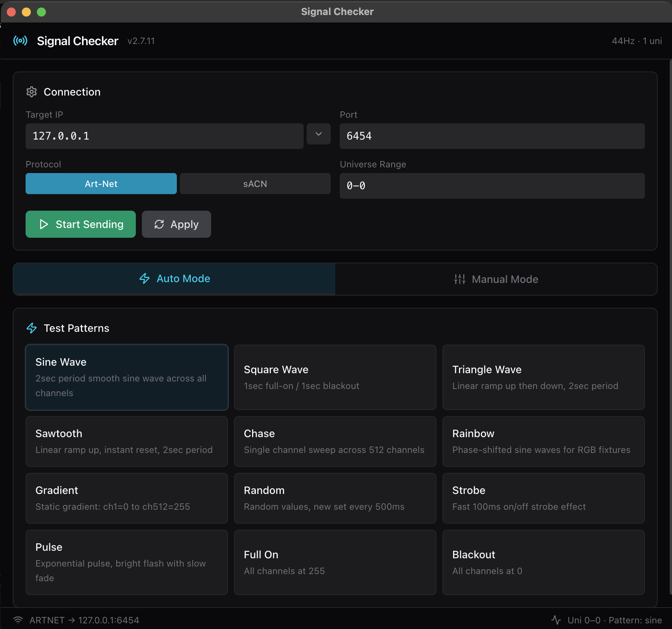Image resolution: width=672 pixels, height=629 pixels.
Task: Focus the Universe Range field
Action: (492, 186)
